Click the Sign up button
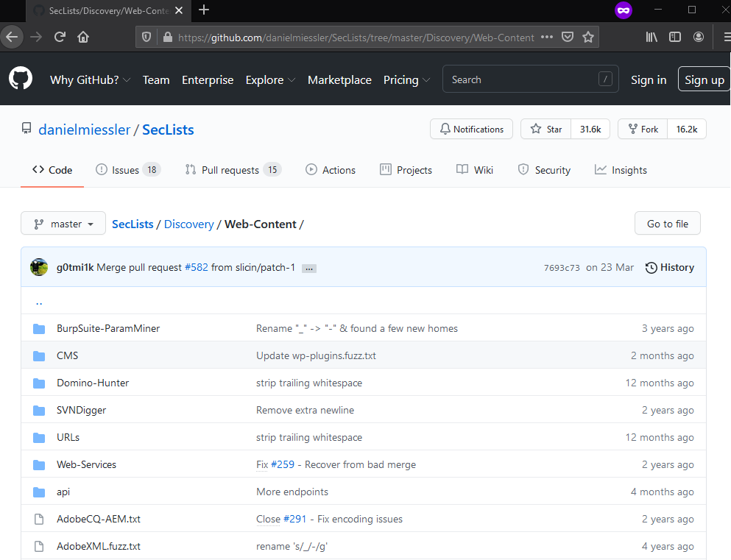 click(x=704, y=79)
